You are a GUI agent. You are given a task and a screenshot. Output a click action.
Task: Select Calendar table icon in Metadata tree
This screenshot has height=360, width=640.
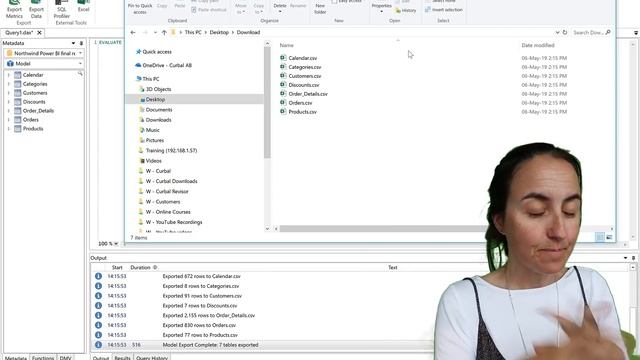[x=18, y=75]
